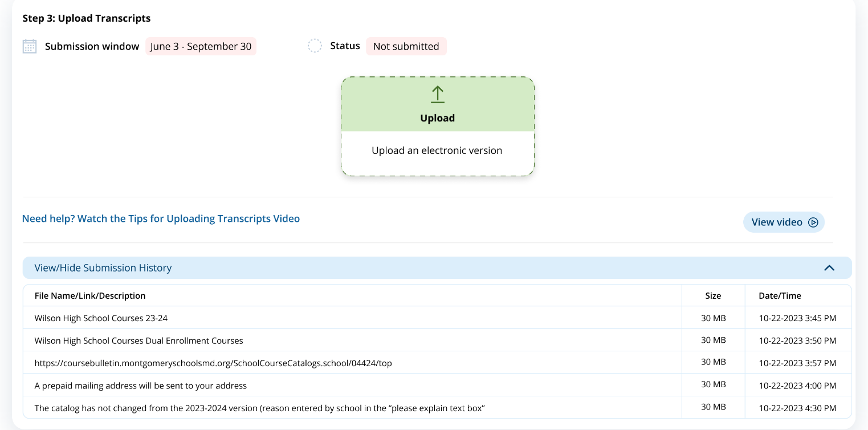This screenshot has width=868, height=430.
Task: Click the Upload an electronic version area
Action: coord(437,151)
